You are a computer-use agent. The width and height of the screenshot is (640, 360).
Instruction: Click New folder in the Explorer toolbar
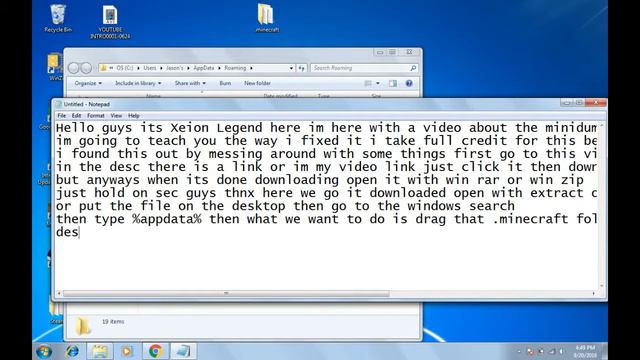258,83
